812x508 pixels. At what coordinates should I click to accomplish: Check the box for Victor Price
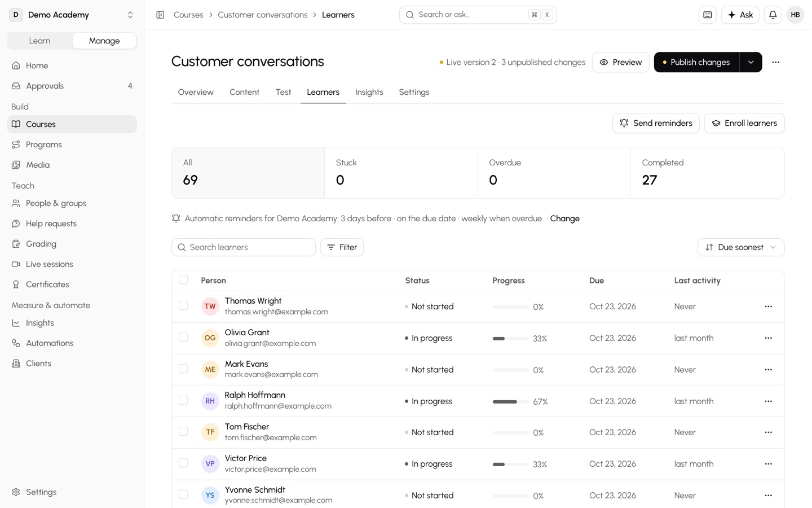(183, 463)
